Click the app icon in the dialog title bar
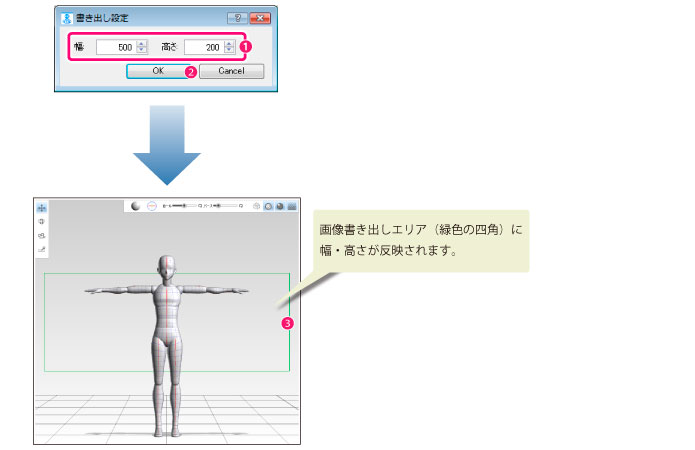Image resolution: width=695 pixels, height=450 pixels. point(66,18)
